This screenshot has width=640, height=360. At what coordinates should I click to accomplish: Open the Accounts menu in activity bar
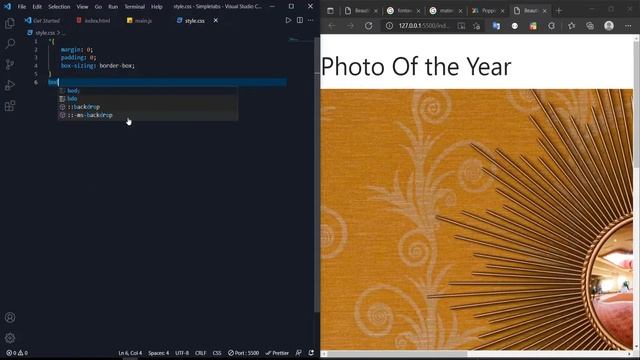tap(10, 317)
